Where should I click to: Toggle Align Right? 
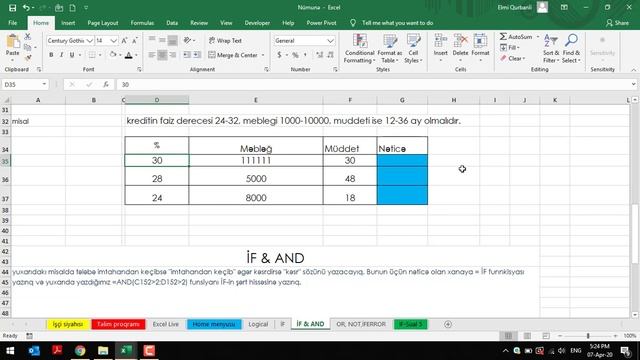pos(173,55)
